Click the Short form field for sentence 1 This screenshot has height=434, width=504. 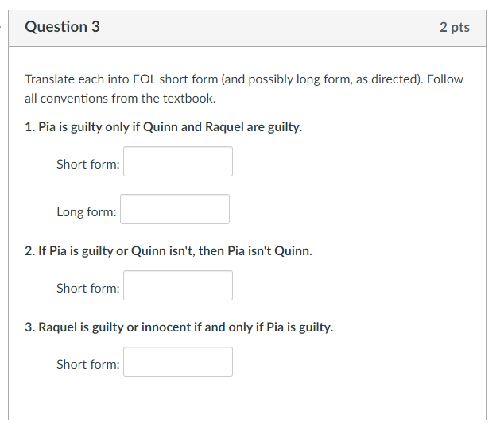178,161
